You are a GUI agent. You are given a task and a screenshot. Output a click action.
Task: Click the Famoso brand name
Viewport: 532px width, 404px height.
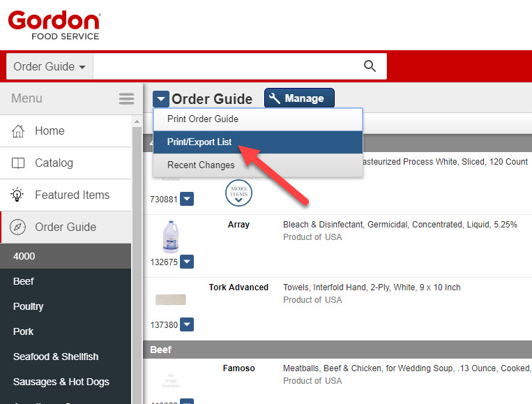238,368
